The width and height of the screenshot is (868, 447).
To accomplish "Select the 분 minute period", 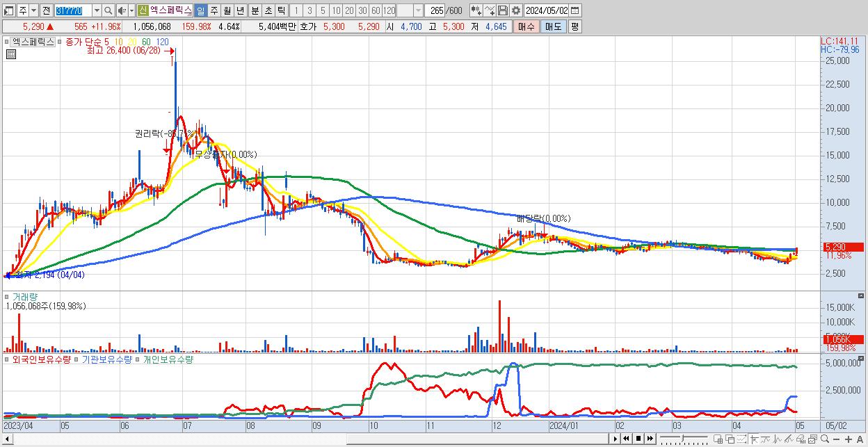I will pos(255,10).
